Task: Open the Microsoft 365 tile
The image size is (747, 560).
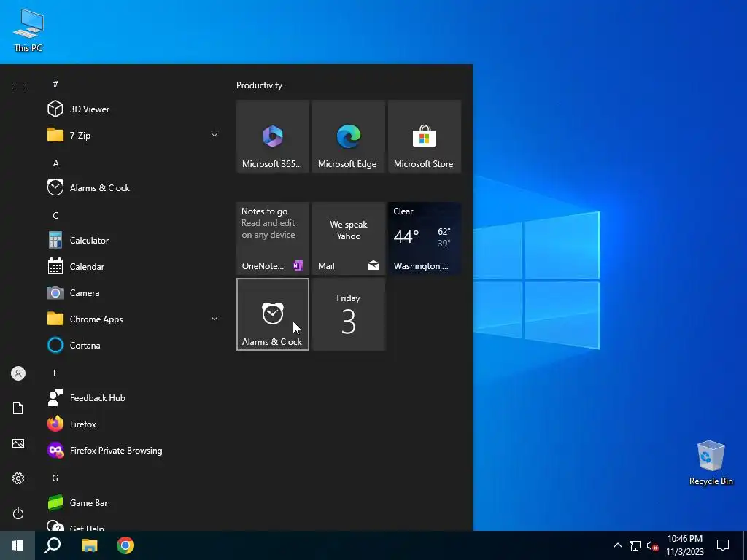Action: click(273, 136)
